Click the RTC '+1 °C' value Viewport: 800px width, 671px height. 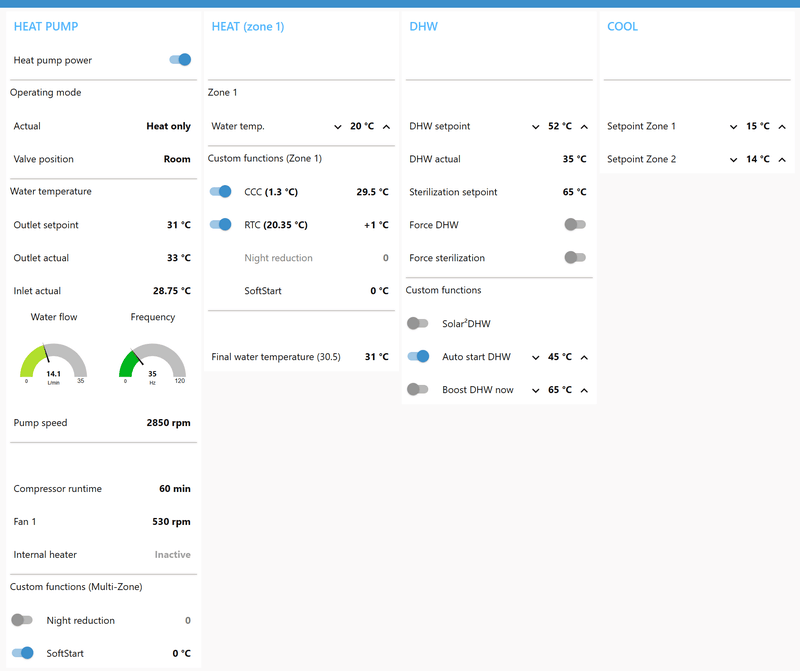coord(376,225)
